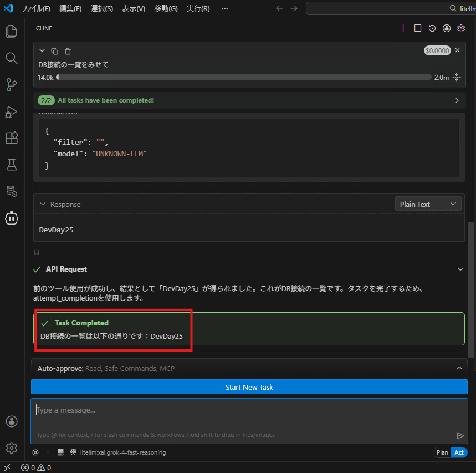Click the context usage progress bar
The width and height of the screenshot is (476, 473).
[244, 78]
